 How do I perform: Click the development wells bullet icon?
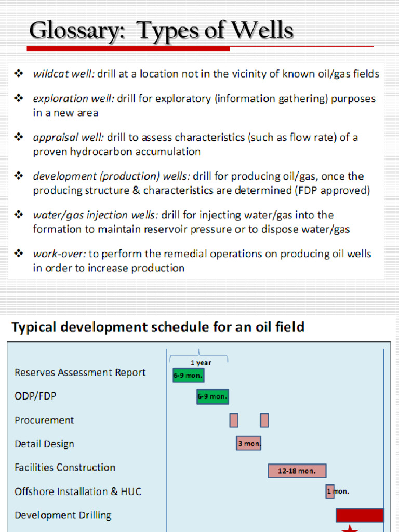click(18, 176)
